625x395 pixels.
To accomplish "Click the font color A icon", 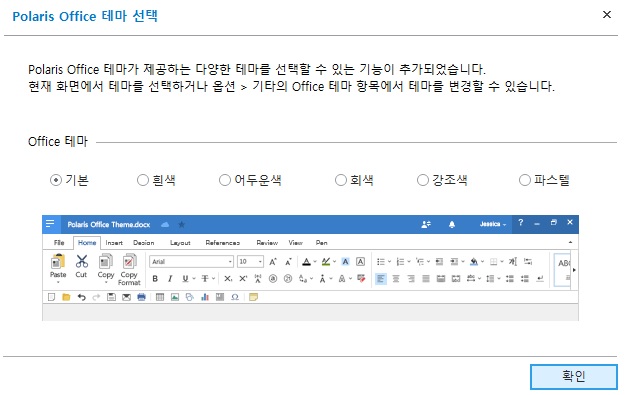I will tap(306, 262).
